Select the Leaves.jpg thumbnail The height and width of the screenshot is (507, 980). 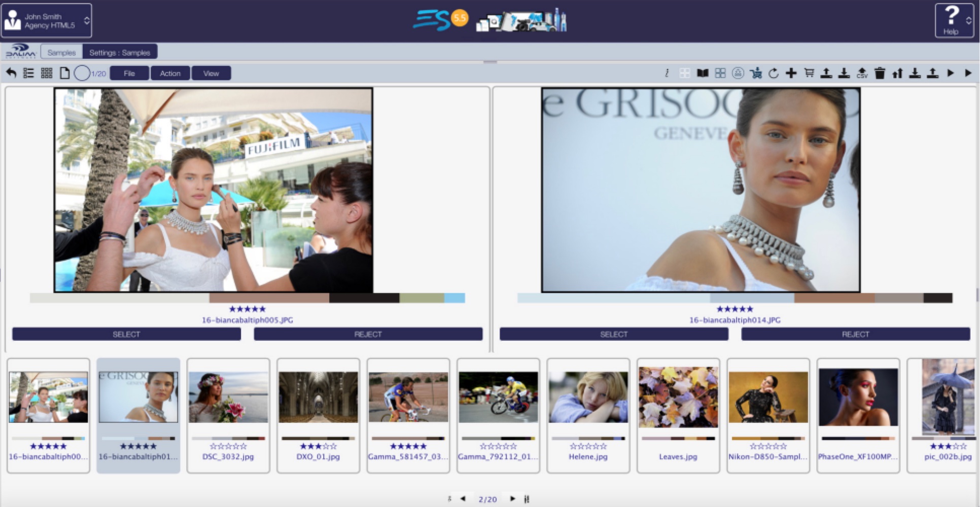[678, 398]
